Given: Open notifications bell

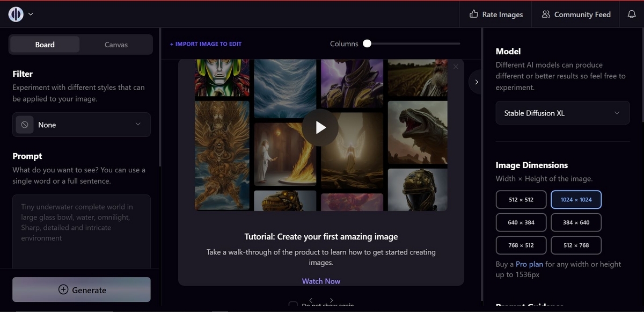Looking at the screenshot, I should pos(632,14).
